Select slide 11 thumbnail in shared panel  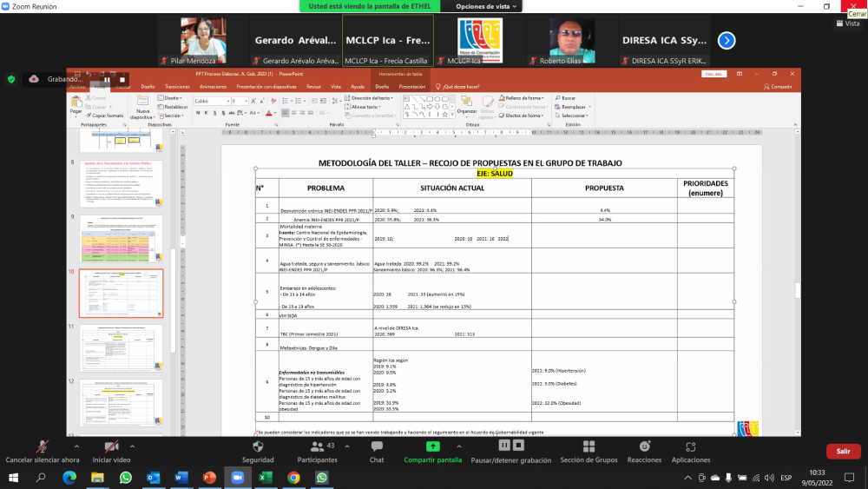coord(122,348)
